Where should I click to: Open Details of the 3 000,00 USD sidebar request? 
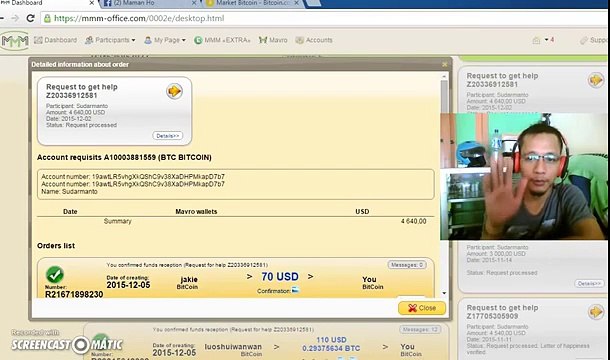[x=589, y=283]
